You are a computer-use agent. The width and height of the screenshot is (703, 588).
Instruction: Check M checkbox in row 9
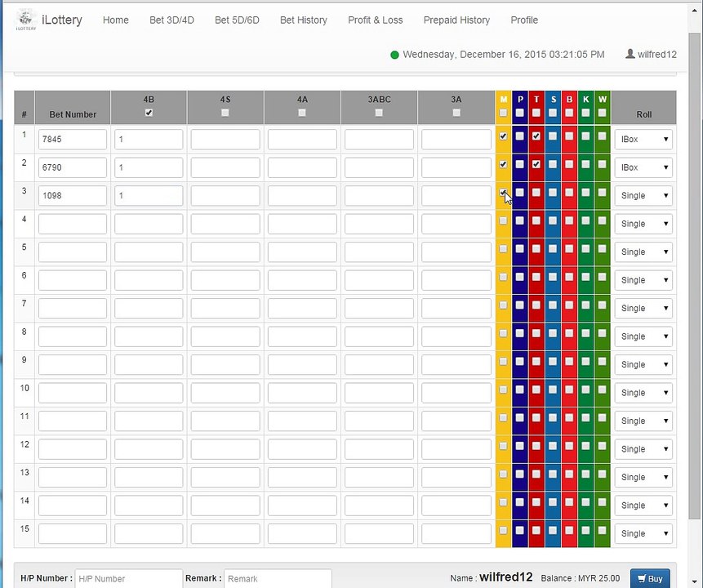coord(503,362)
